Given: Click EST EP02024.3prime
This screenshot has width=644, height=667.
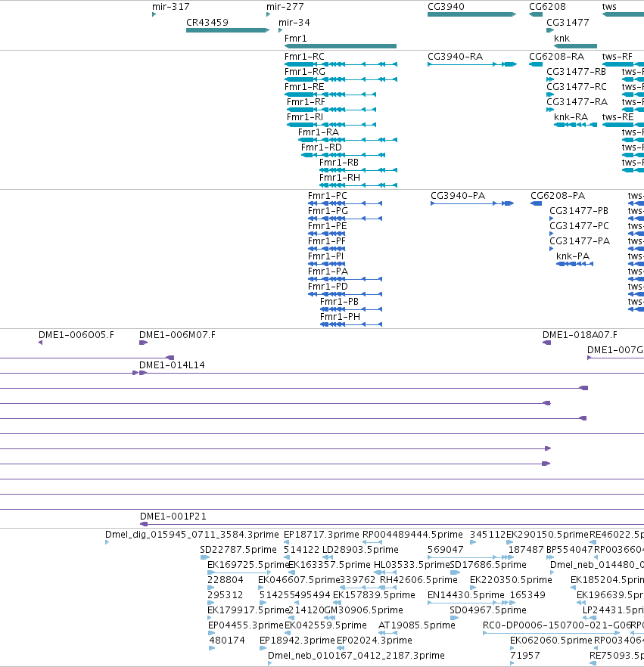Looking at the screenshot, I should 340,648.
